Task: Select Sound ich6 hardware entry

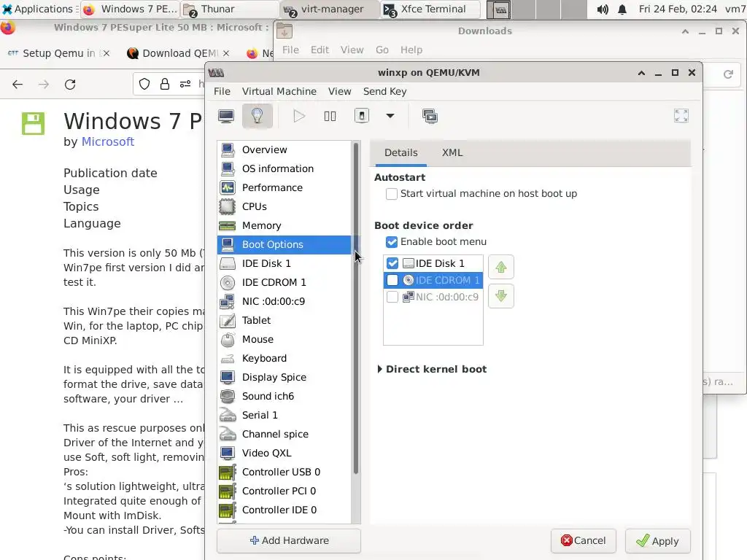Action: pos(285,396)
